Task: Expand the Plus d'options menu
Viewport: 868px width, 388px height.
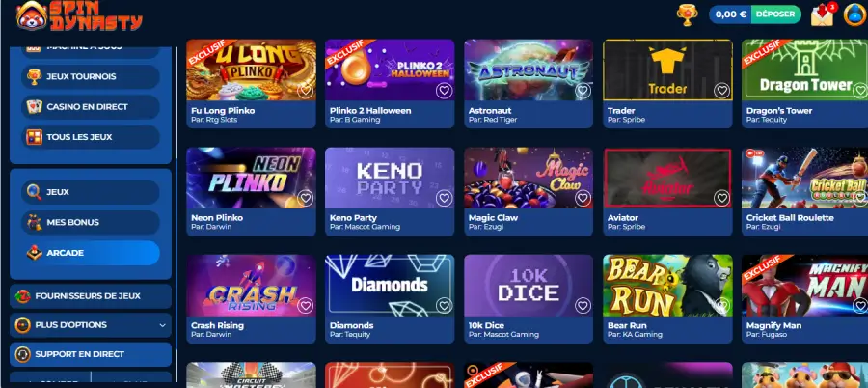Action: coord(91,325)
